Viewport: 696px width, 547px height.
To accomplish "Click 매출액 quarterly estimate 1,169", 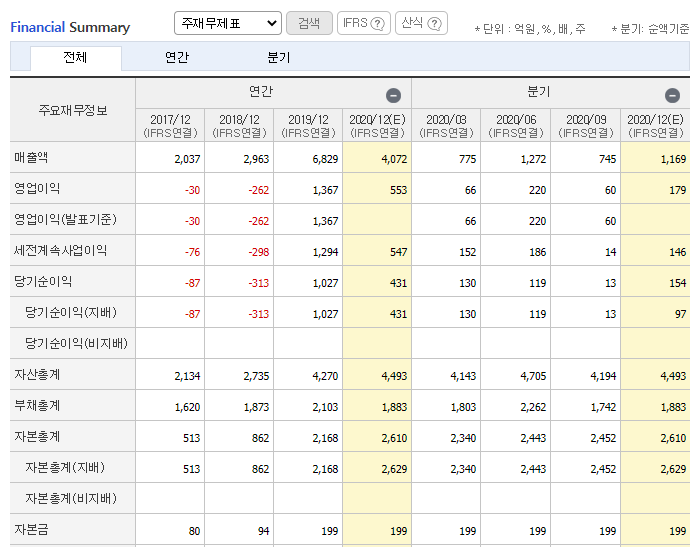I will point(673,159).
